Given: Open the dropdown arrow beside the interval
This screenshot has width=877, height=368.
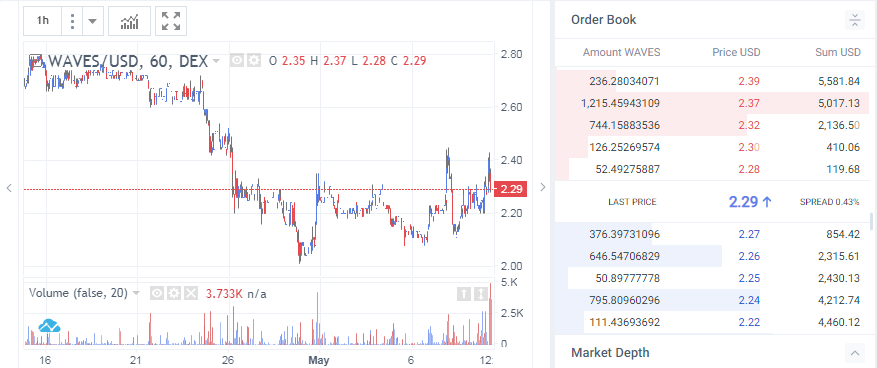Looking at the screenshot, I should 92,21.
